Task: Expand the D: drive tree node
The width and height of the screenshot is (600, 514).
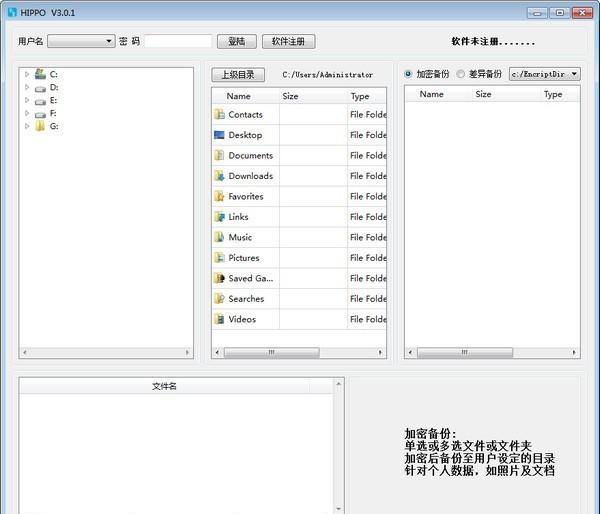Action: [x=27, y=87]
